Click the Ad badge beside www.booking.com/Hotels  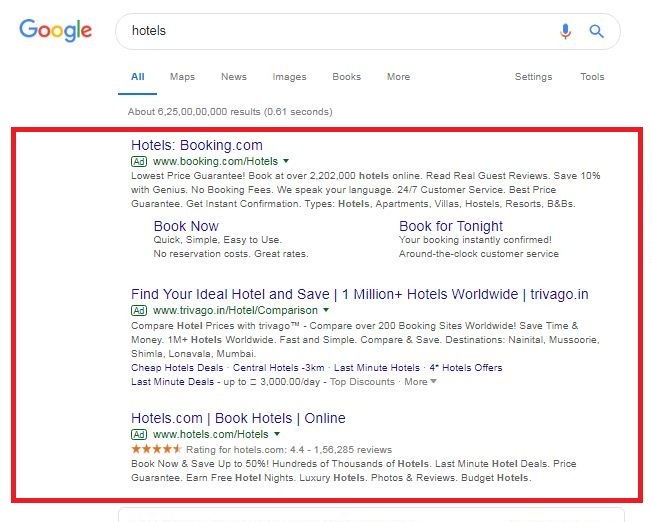(x=139, y=161)
